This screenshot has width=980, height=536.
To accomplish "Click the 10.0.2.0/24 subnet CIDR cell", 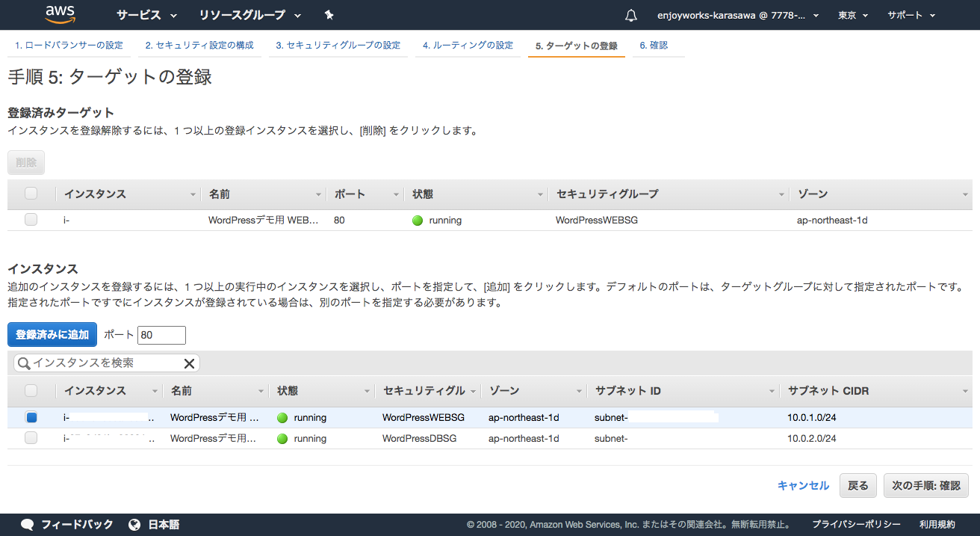I will pos(812,438).
